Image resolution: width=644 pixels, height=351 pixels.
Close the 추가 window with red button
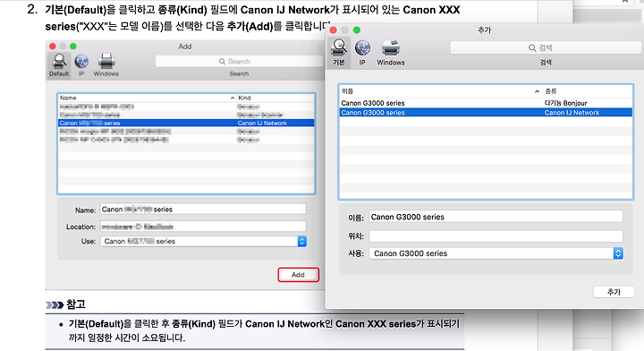click(x=334, y=30)
